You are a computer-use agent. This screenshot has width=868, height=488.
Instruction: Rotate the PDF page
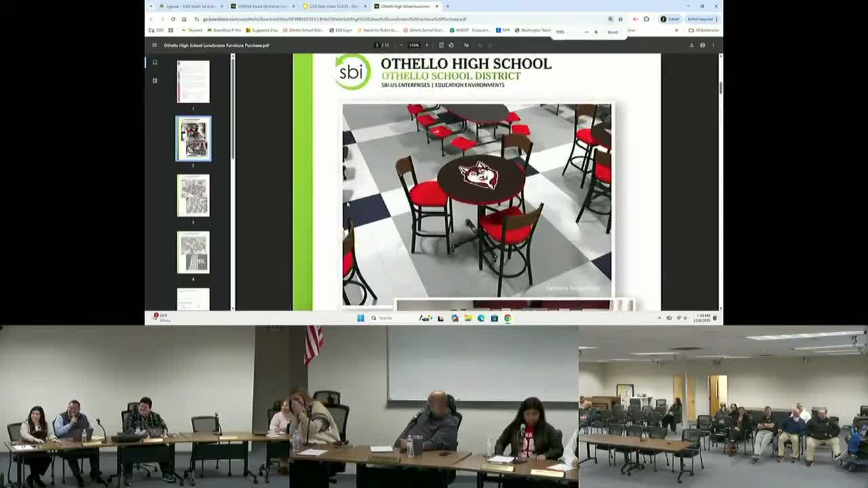(452, 45)
